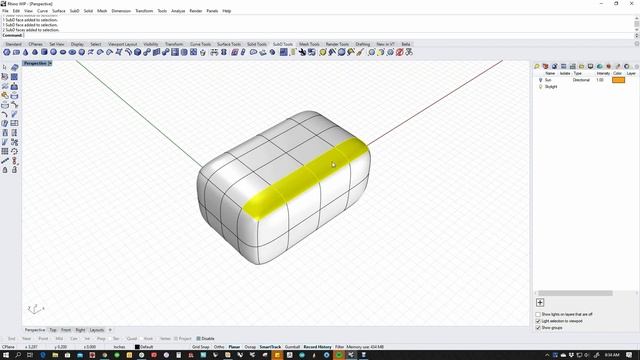Click the Lights panel horizontal scrollbar
This screenshot has width=640, height=360.
pos(575,293)
